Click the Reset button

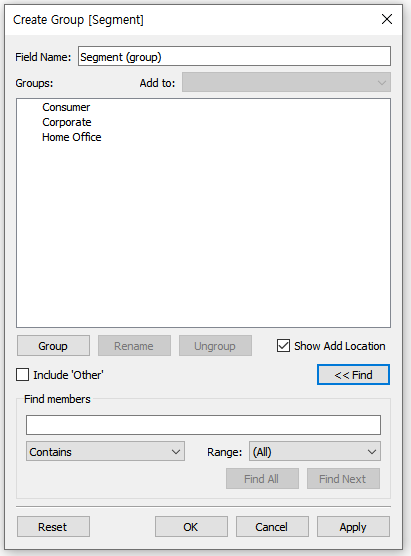[x=53, y=527]
